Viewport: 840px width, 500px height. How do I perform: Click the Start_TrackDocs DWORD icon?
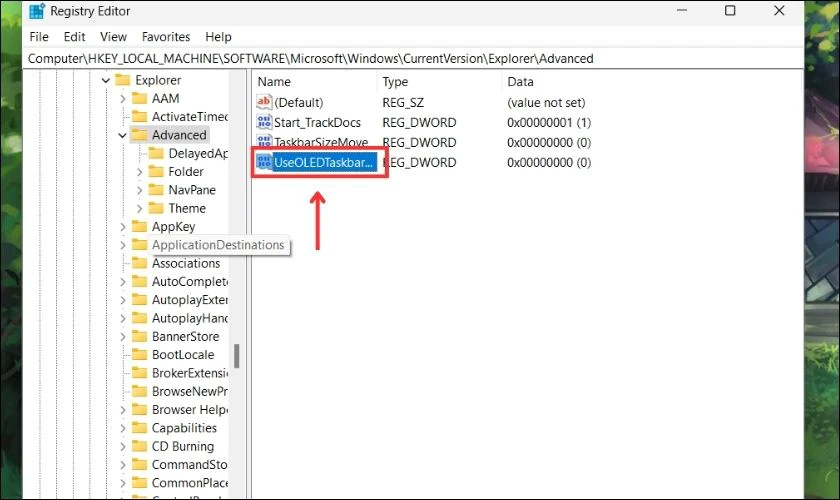264,122
